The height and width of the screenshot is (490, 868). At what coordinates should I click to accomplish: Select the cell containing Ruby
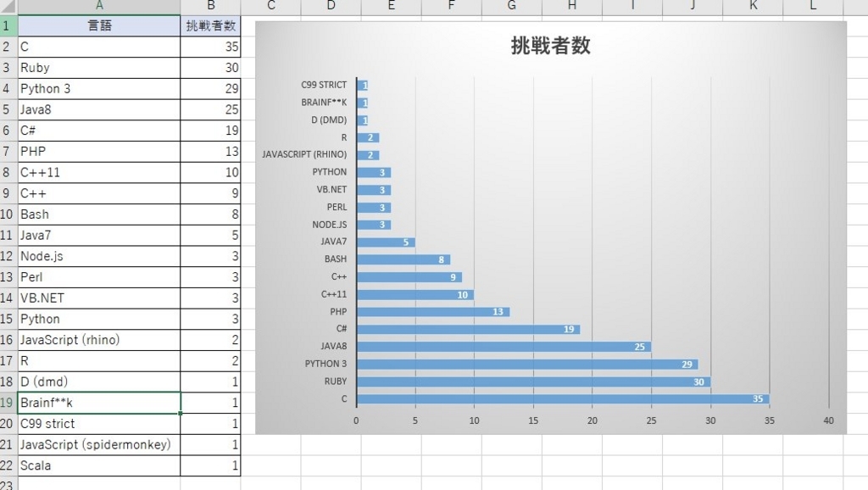[x=99, y=68]
